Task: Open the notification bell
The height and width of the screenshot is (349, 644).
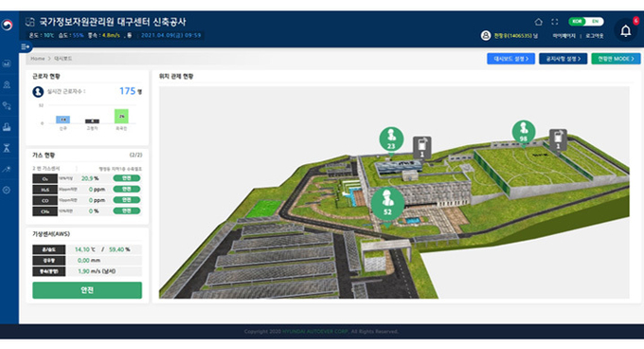Action: pos(625,31)
